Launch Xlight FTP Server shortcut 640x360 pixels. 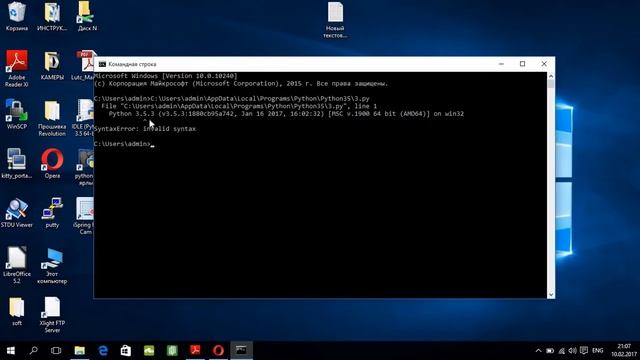point(52,314)
